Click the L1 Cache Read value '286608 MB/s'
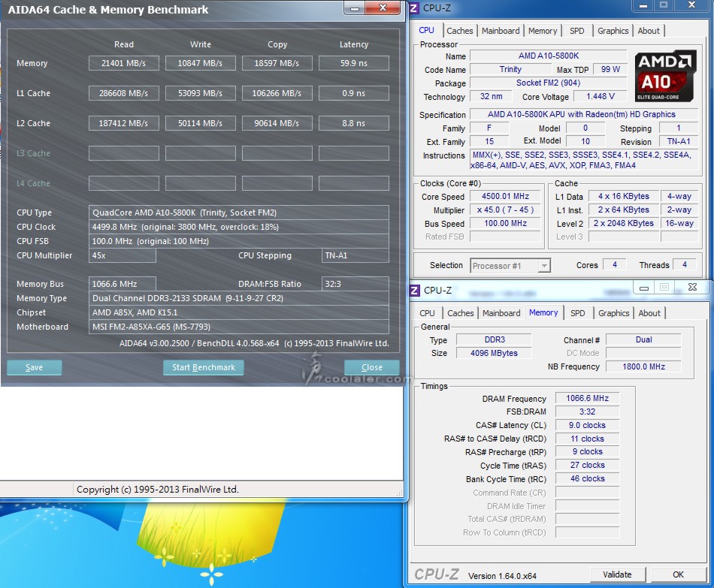 pyautogui.click(x=123, y=93)
